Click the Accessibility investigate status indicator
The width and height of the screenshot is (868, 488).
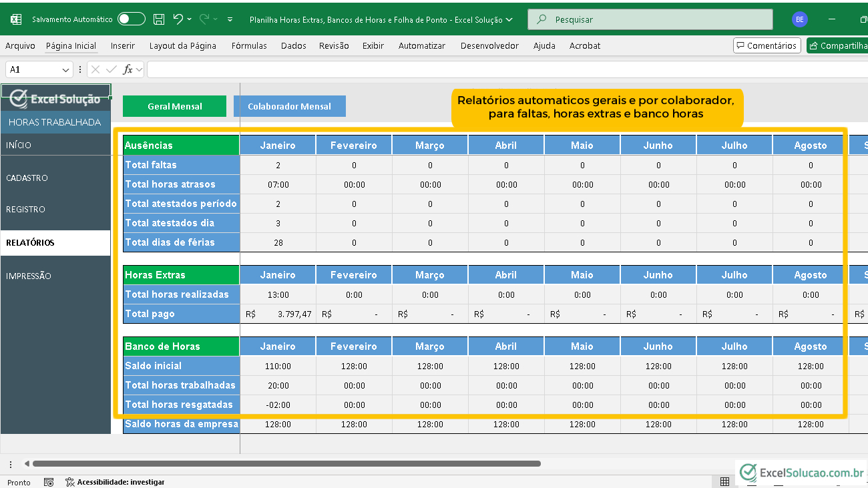(114, 482)
